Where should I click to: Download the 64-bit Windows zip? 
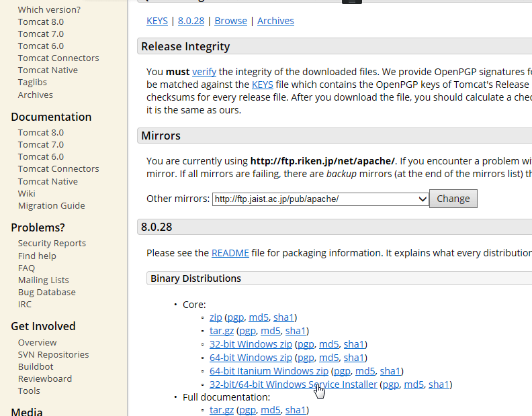(x=251, y=358)
